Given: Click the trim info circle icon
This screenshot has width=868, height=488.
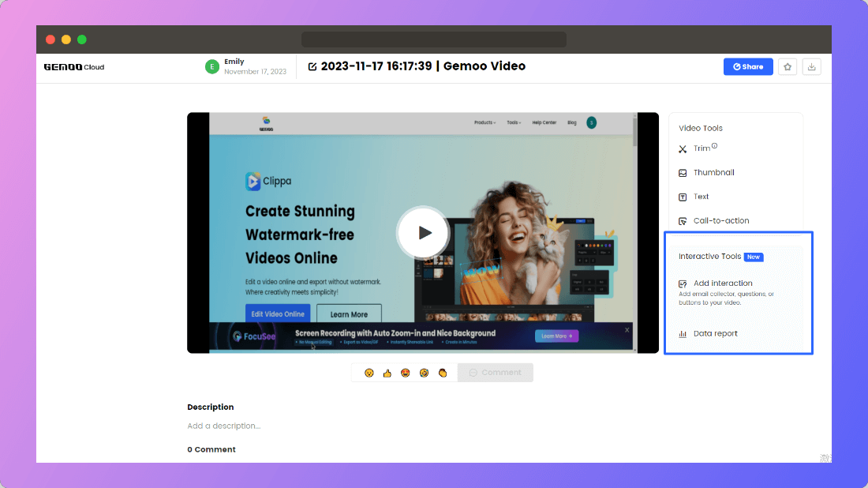Looking at the screenshot, I should pyautogui.click(x=715, y=146).
